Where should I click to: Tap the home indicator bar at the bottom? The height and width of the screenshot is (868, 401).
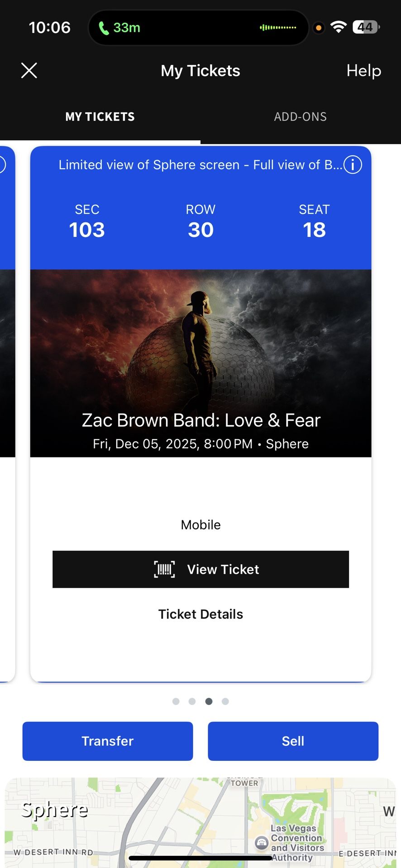pyautogui.click(x=200, y=856)
